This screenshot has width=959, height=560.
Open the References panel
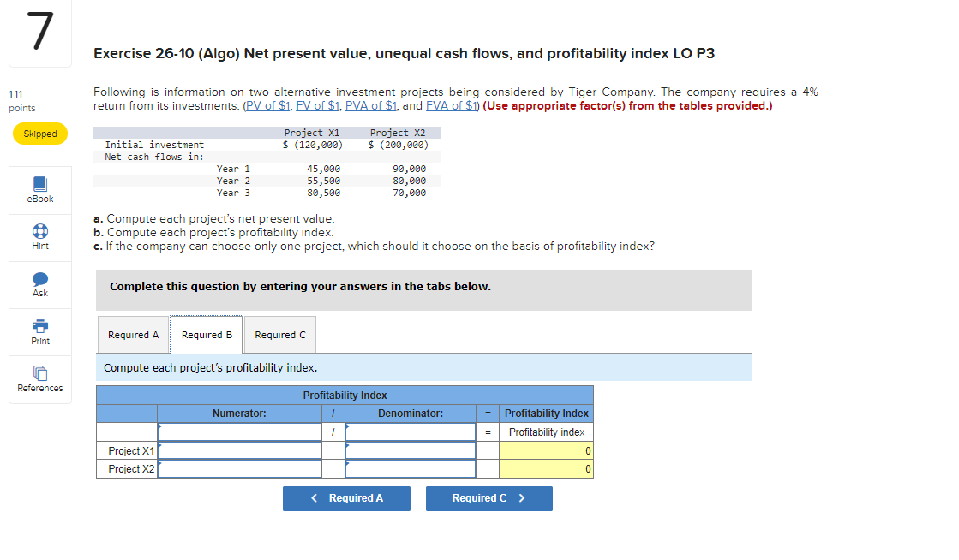point(39,379)
